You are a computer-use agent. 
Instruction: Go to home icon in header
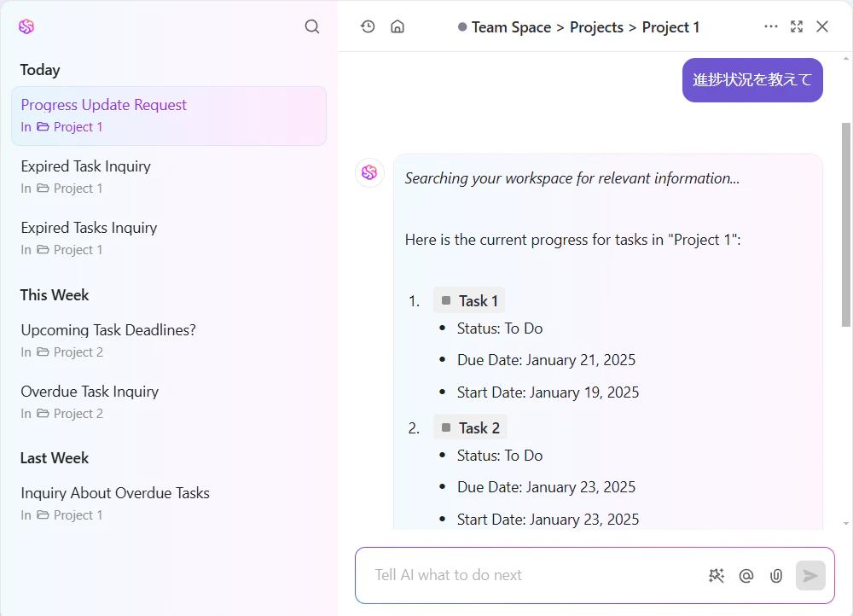tap(397, 26)
